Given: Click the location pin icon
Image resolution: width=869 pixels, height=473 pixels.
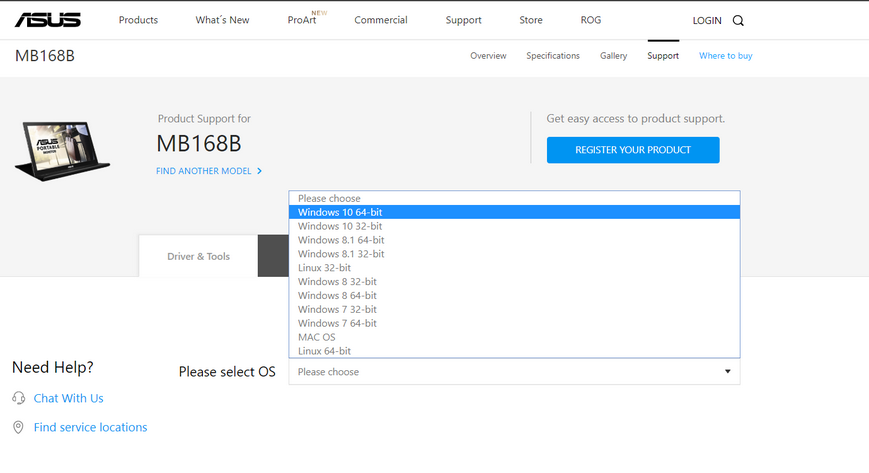Looking at the screenshot, I should point(18,427).
